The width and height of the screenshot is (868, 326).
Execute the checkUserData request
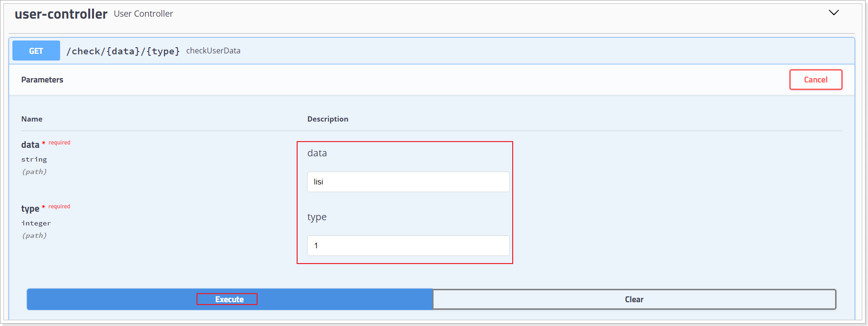tap(229, 299)
